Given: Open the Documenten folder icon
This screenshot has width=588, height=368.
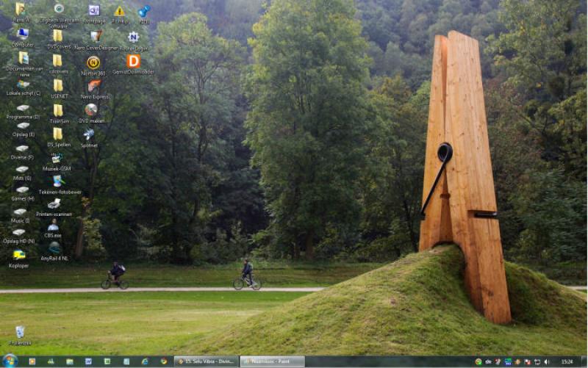Looking at the screenshot, I should click(24, 58).
